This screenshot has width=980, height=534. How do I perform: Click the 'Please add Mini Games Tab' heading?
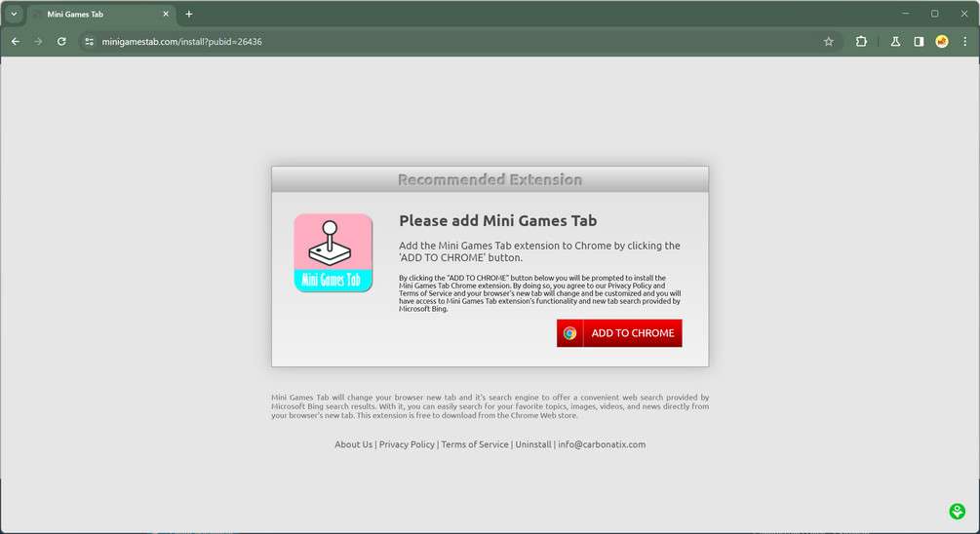coord(497,220)
